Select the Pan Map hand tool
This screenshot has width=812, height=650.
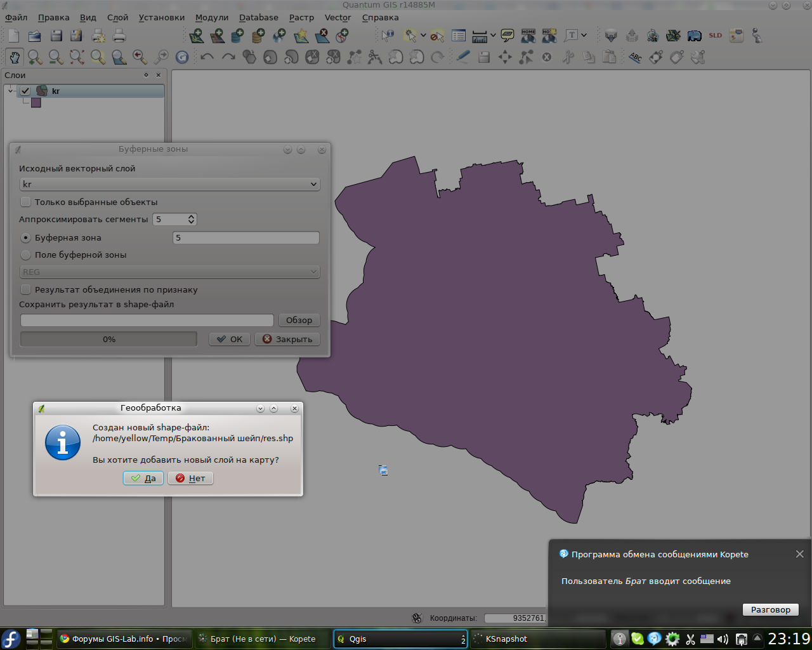[x=14, y=58]
